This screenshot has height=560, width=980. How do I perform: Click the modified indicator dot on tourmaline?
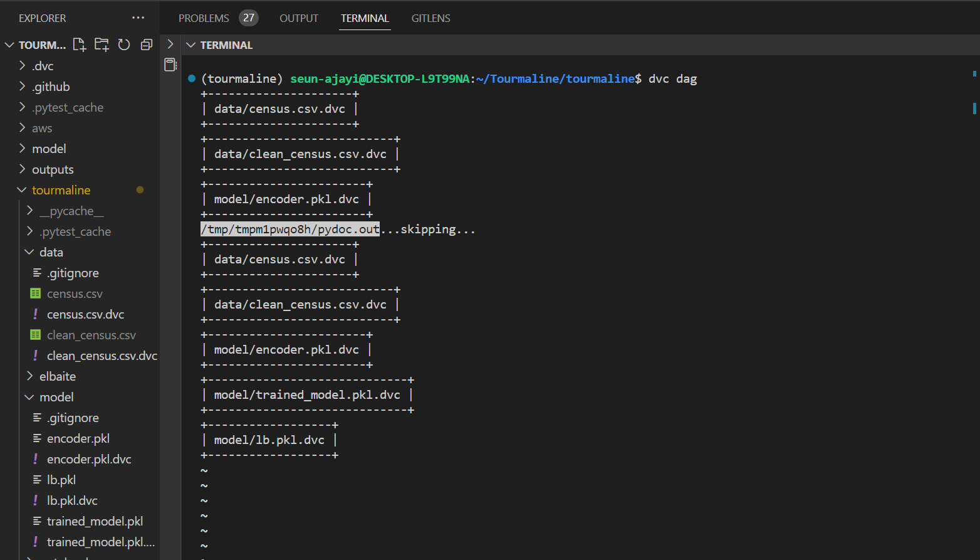pos(140,190)
